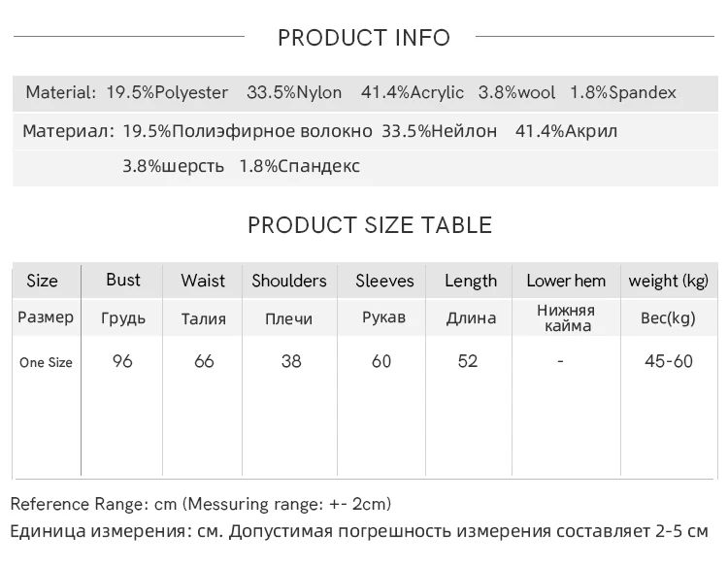Screen dimensions: 728x567
Task: Select the weight (kg) column header
Action: 668,281
